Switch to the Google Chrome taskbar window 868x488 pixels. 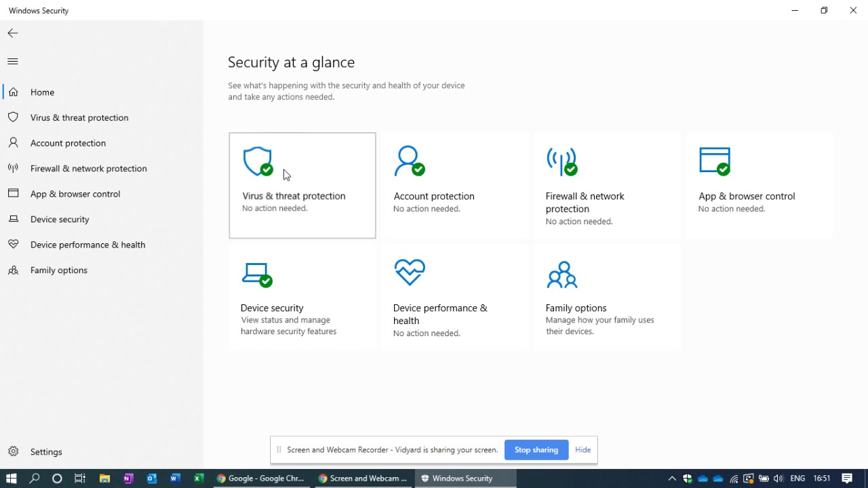coord(261,479)
